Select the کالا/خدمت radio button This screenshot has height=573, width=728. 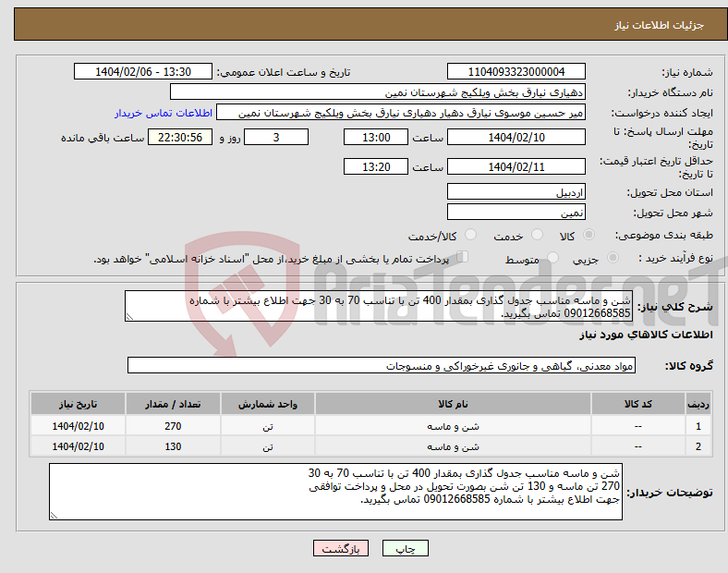(x=470, y=235)
